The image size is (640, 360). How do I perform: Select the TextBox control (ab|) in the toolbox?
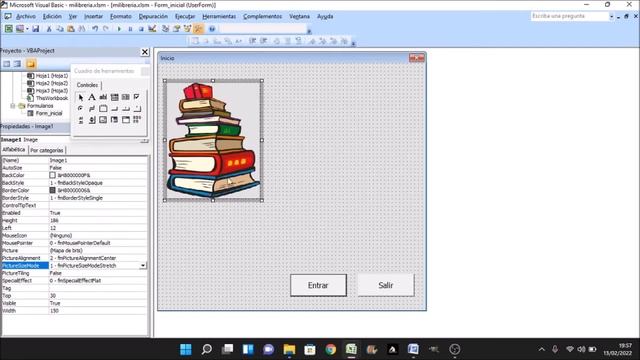pos(103,97)
